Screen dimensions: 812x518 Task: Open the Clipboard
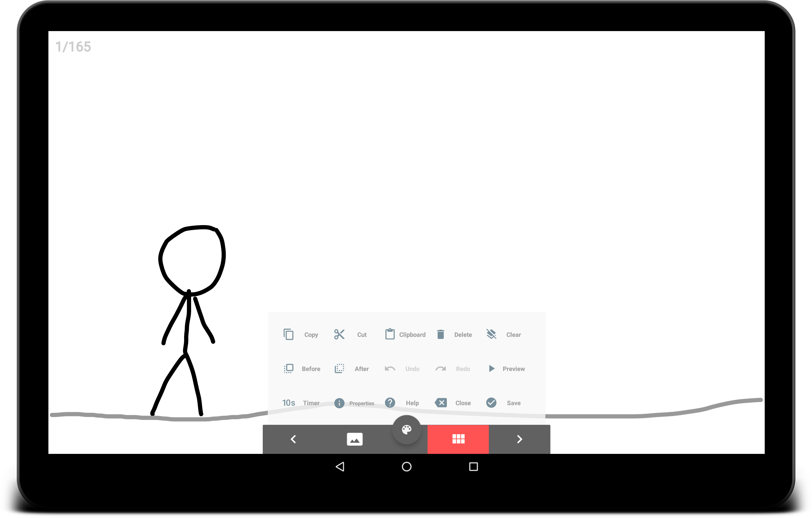pyautogui.click(x=390, y=334)
